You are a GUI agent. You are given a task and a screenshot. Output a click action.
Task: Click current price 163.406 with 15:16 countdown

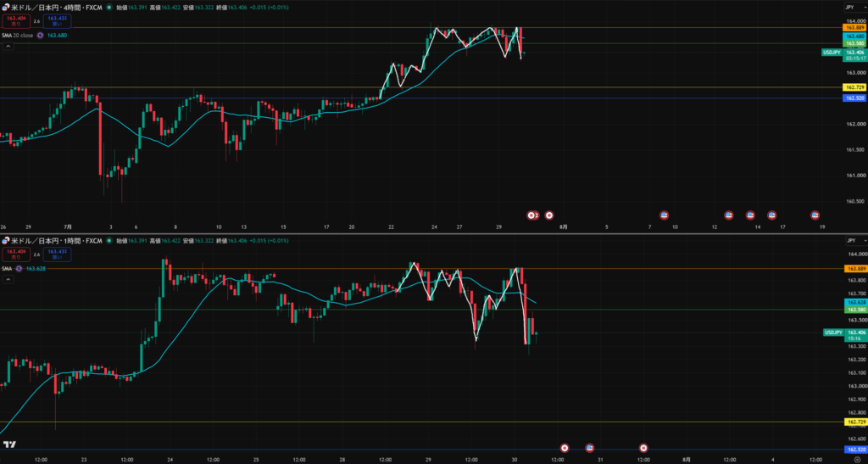coord(856,335)
